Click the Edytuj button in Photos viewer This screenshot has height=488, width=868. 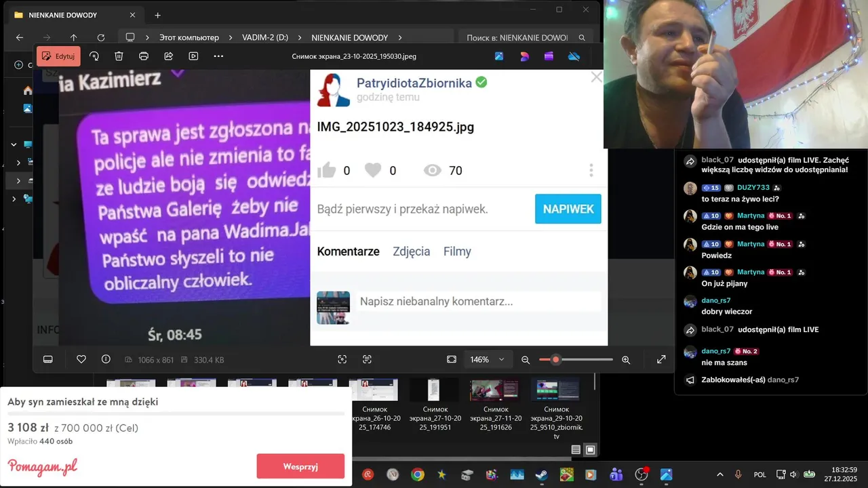click(58, 56)
